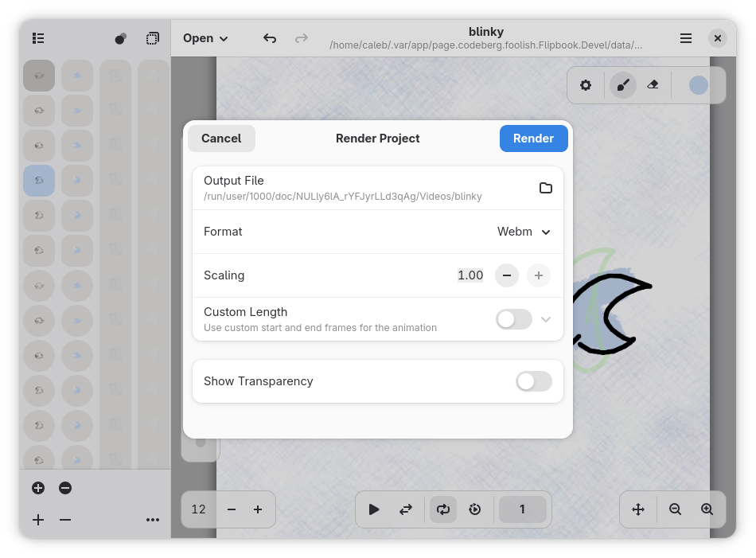Open the sidebar three-dots more menu
The image size is (756, 558).
pyautogui.click(x=152, y=520)
